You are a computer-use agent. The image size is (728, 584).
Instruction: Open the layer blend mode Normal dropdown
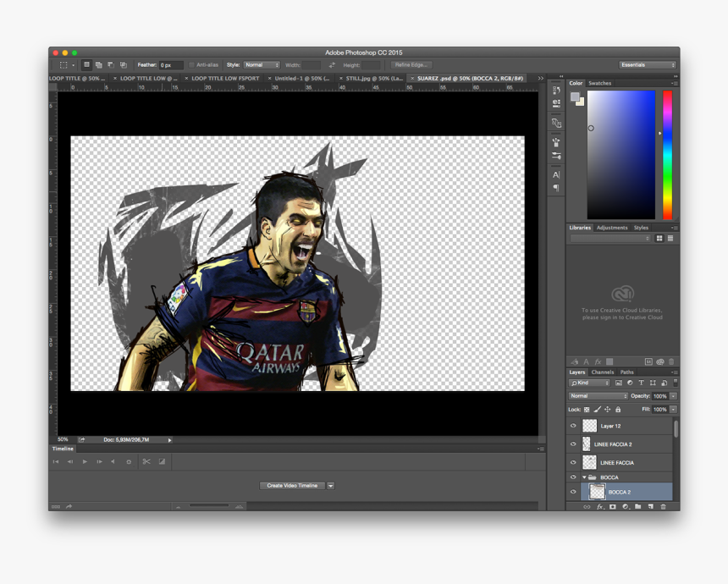598,396
